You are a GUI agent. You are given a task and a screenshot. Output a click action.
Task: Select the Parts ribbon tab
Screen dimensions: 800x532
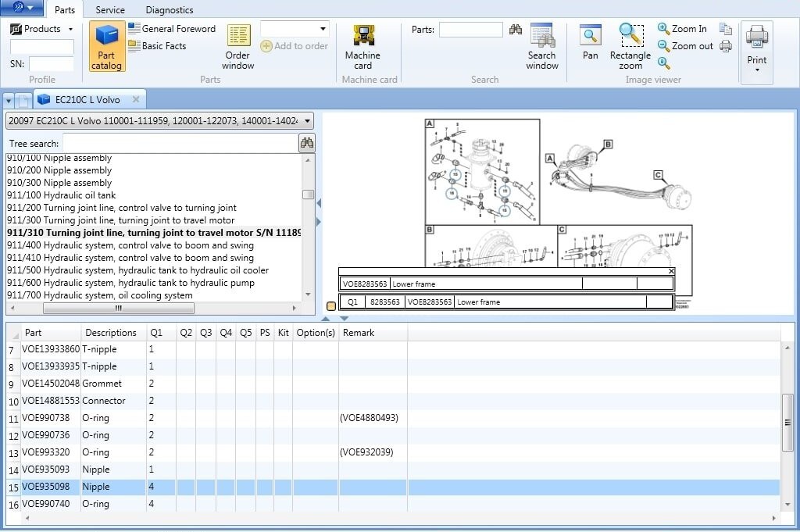click(x=65, y=9)
